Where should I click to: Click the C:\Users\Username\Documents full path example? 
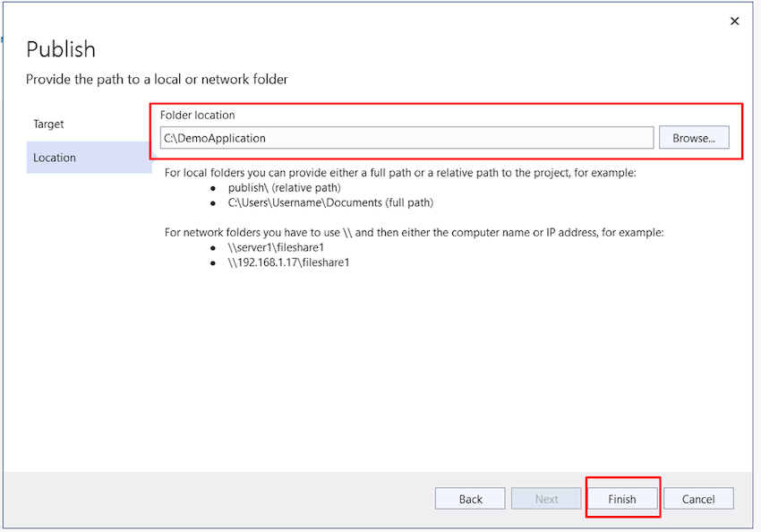330,202
